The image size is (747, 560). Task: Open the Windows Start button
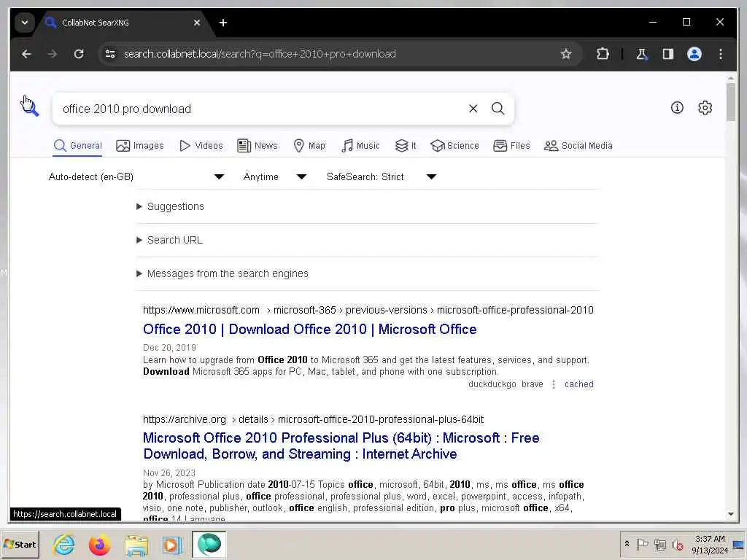click(20, 544)
